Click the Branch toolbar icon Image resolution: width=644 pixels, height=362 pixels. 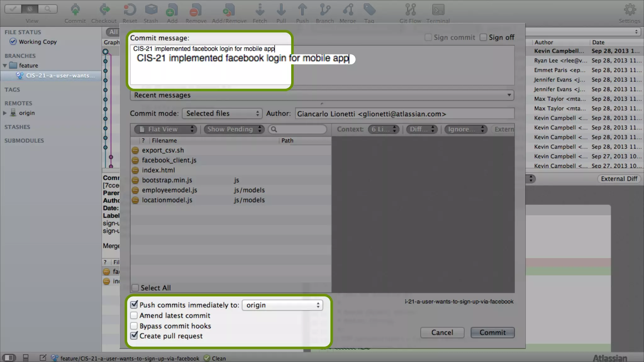click(x=325, y=10)
